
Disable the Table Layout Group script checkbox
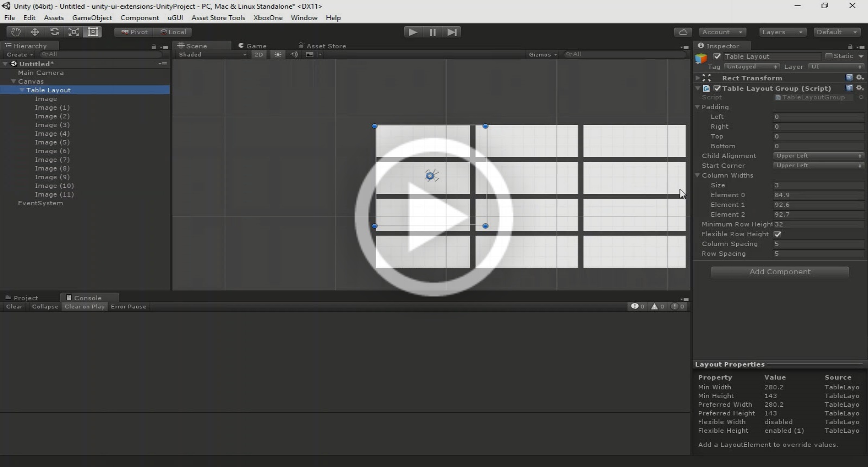click(x=717, y=88)
